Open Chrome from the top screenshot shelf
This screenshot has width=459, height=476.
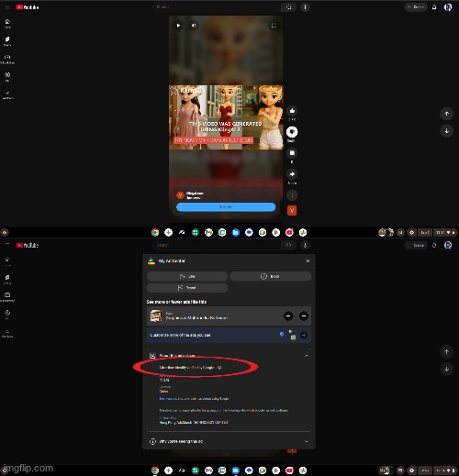click(x=155, y=232)
